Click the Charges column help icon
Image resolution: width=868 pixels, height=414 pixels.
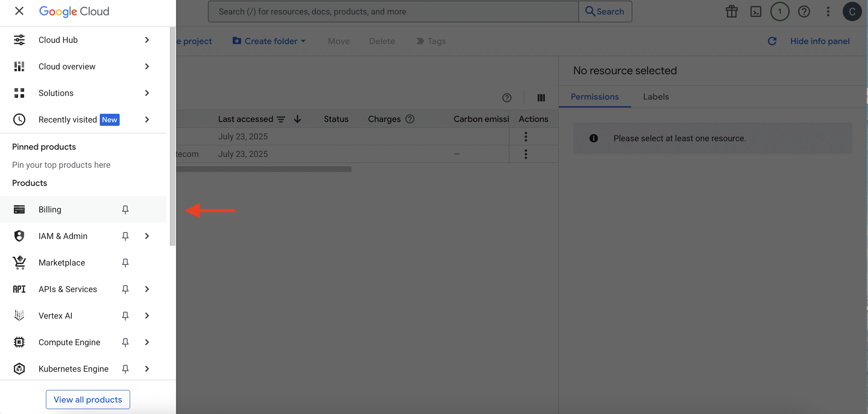[x=410, y=119]
